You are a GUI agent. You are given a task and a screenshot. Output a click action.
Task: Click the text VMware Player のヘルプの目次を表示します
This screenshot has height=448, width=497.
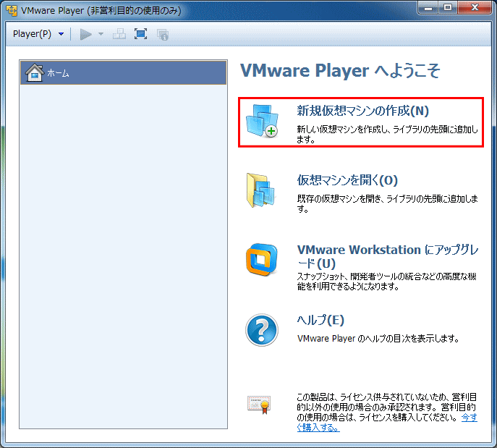tap(378, 339)
